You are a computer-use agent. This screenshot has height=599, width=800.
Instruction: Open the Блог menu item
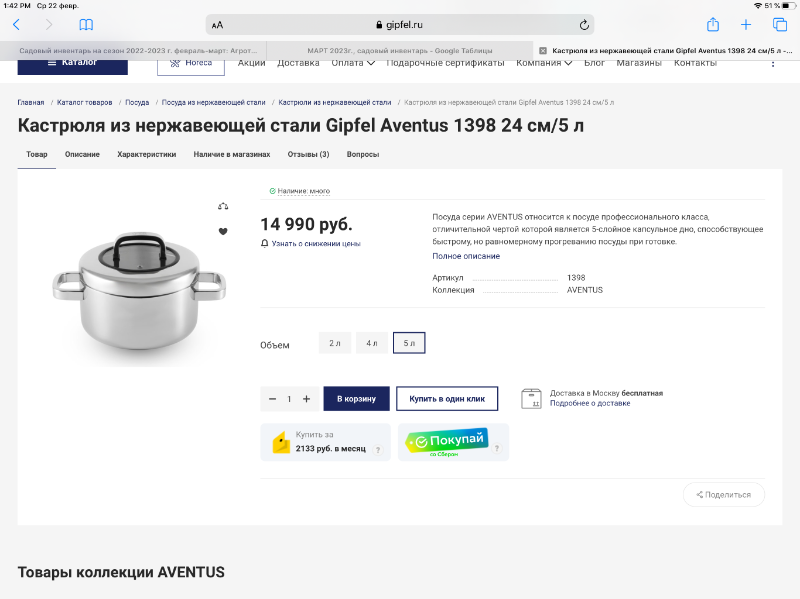pyautogui.click(x=594, y=63)
